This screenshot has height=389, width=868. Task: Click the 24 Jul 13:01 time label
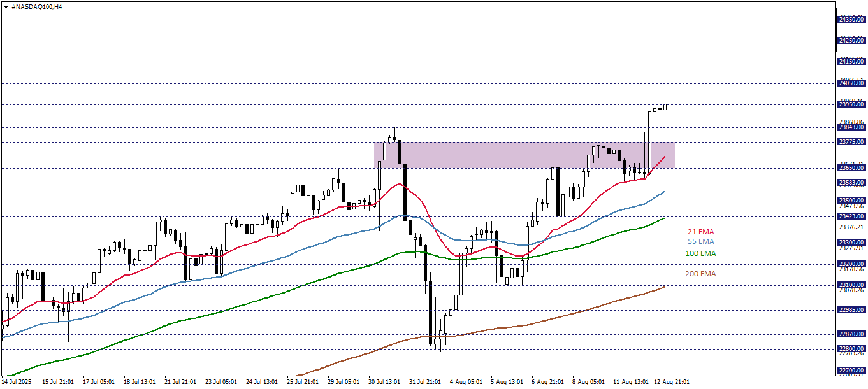(261, 382)
